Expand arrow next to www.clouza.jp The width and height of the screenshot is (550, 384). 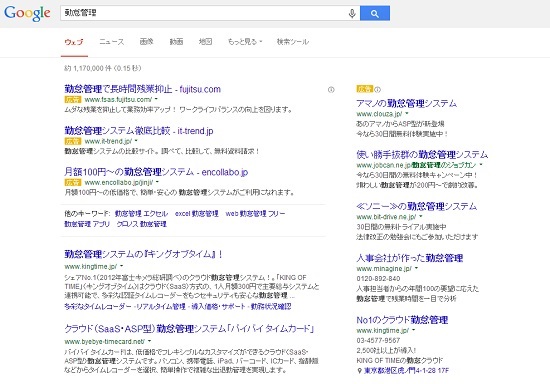click(x=407, y=114)
